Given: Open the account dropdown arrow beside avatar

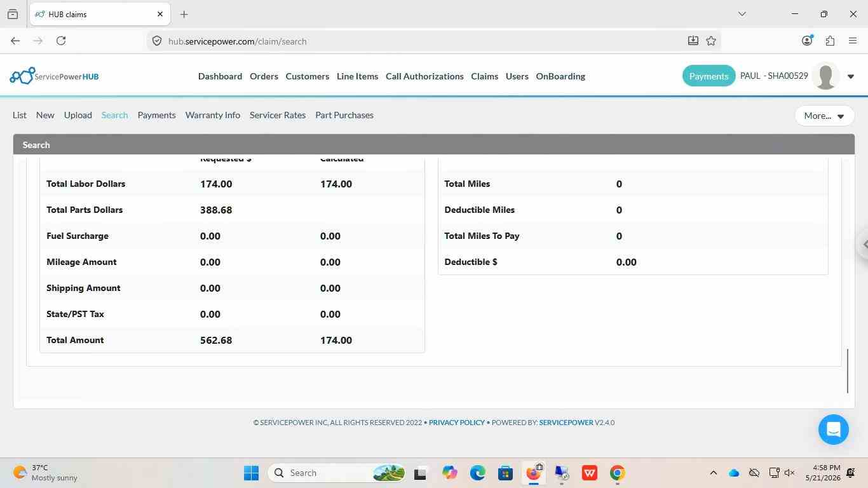Looking at the screenshot, I should pyautogui.click(x=850, y=77).
